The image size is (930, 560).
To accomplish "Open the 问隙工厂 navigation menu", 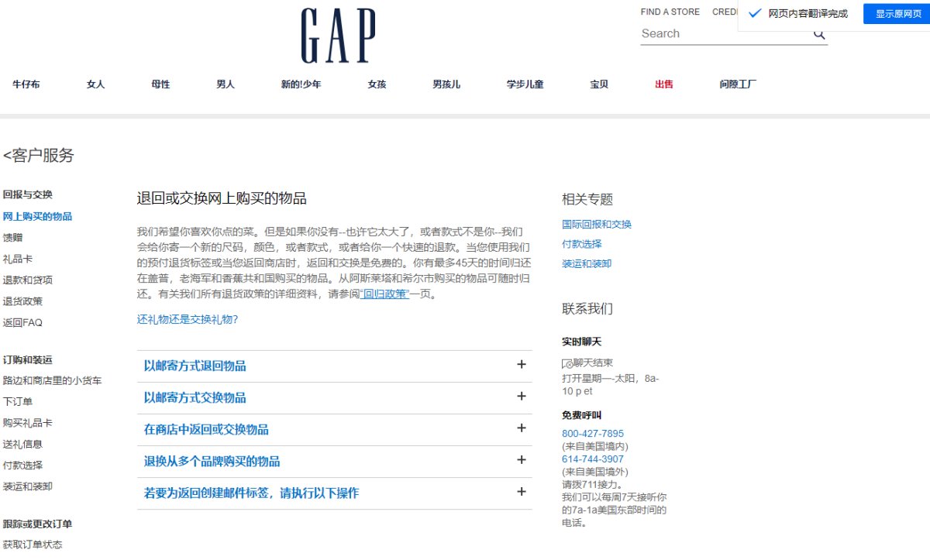I will [738, 84].
